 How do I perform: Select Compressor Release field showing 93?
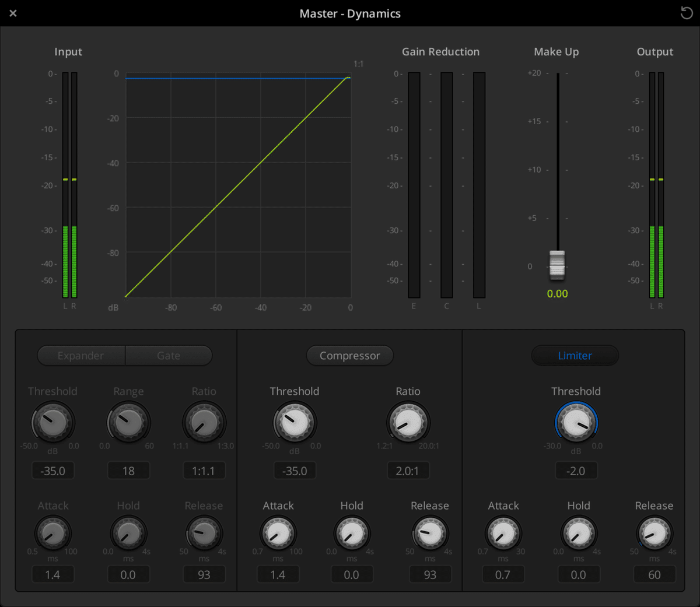pos(430,574)
